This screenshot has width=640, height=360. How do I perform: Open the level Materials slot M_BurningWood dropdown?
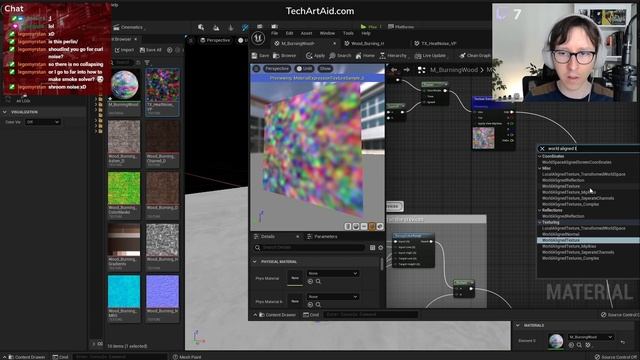click(x=590, y=337)
